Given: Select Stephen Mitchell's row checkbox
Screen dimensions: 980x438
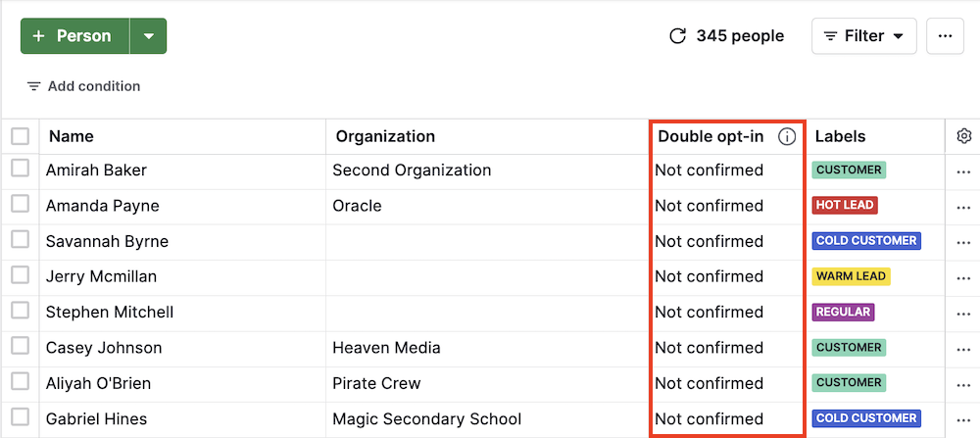Looking at the screenshot, I should [x=21, y=311].
